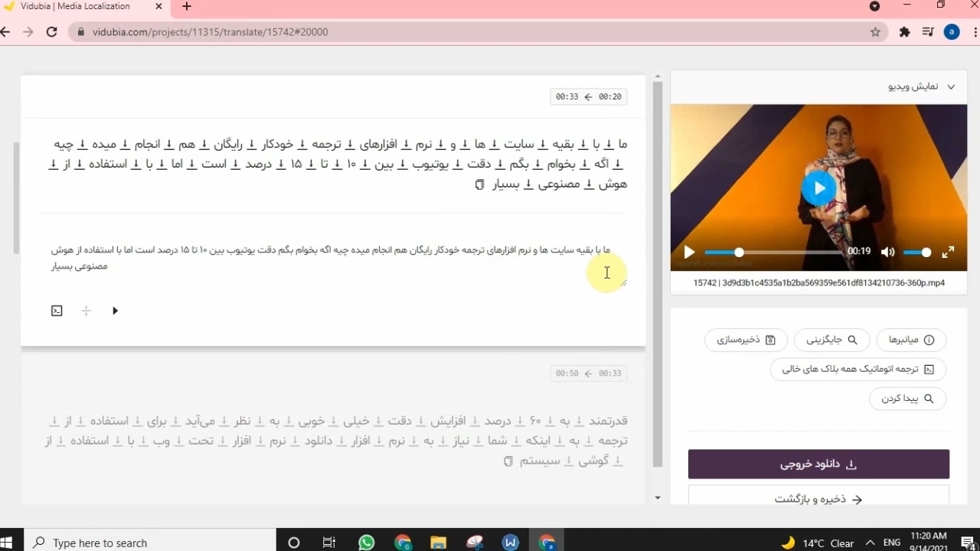Click the دانلود خروجی download button

tap(818, 465)
